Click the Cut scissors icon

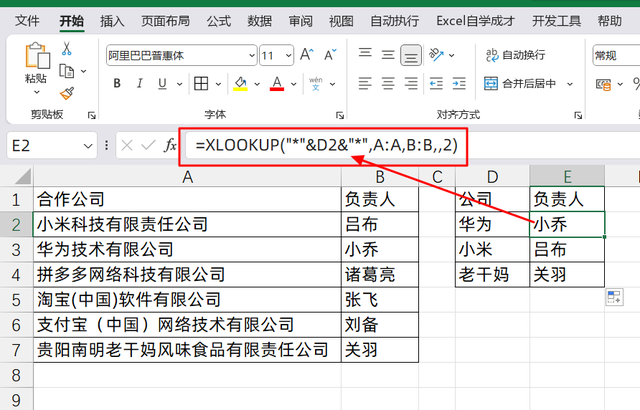[67, 49]
